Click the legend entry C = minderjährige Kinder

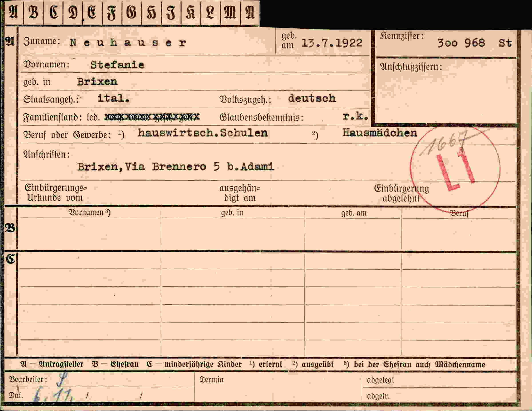click(194, 364)
